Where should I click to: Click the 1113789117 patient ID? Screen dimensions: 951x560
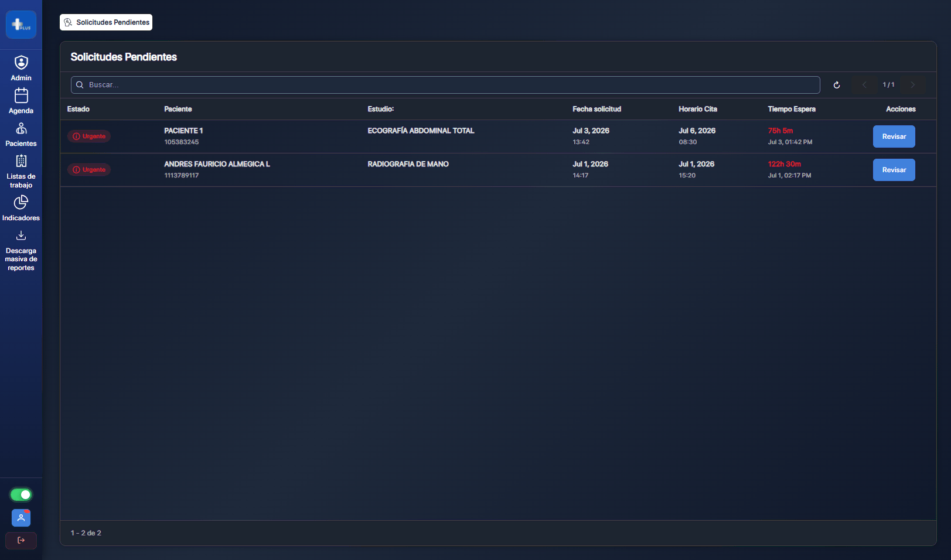pyautogui.click(x=182, y=175)
